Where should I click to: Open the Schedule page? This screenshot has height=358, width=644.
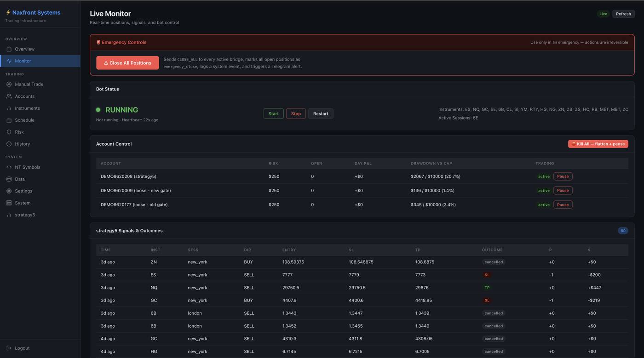click(x=40, y=120)
